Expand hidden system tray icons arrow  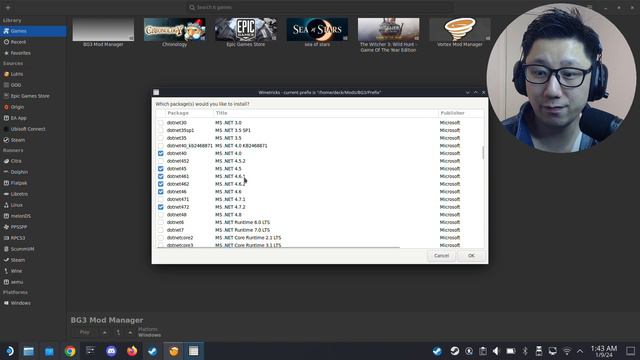click(580, 351)
